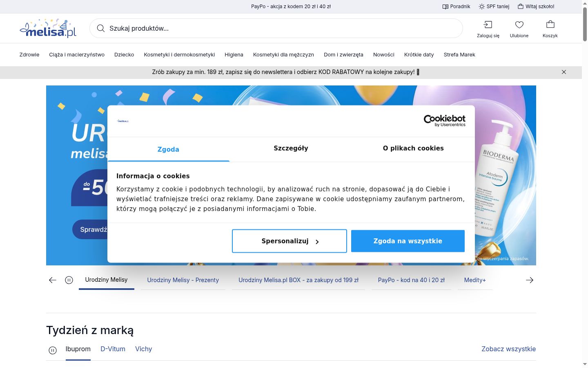Image resolution: width=588 pixels, height=368 pixels.
Task: Click the Sprawdź banner button
Action: (x=90, y=229)
